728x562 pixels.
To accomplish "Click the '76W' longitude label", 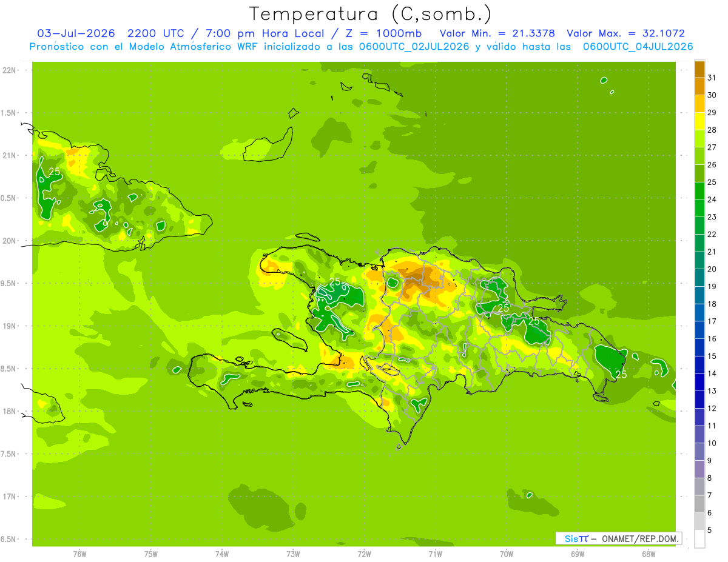I will (x=79, y=554).
